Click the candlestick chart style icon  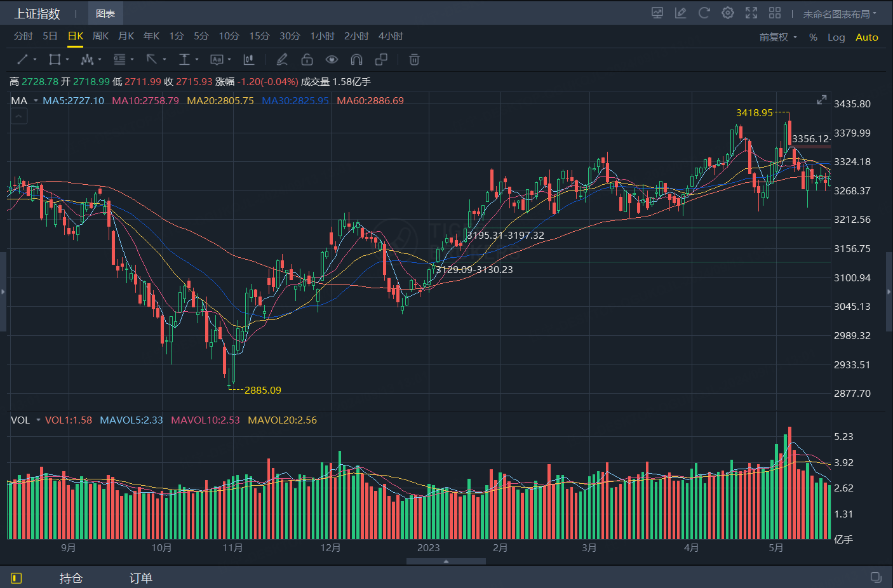click(249, 60)
